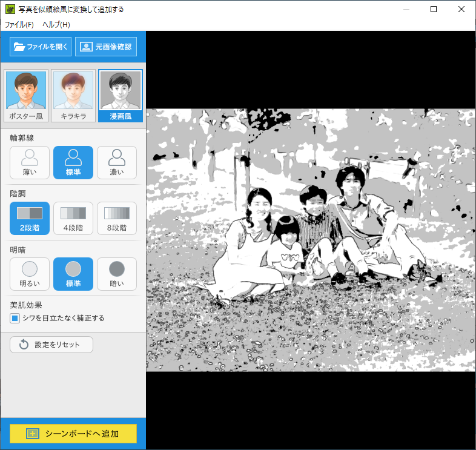Select the ポスター風 style thumbnail
Image resolution: width=476 pixels, height=450 pixels.
click(26, 96)
